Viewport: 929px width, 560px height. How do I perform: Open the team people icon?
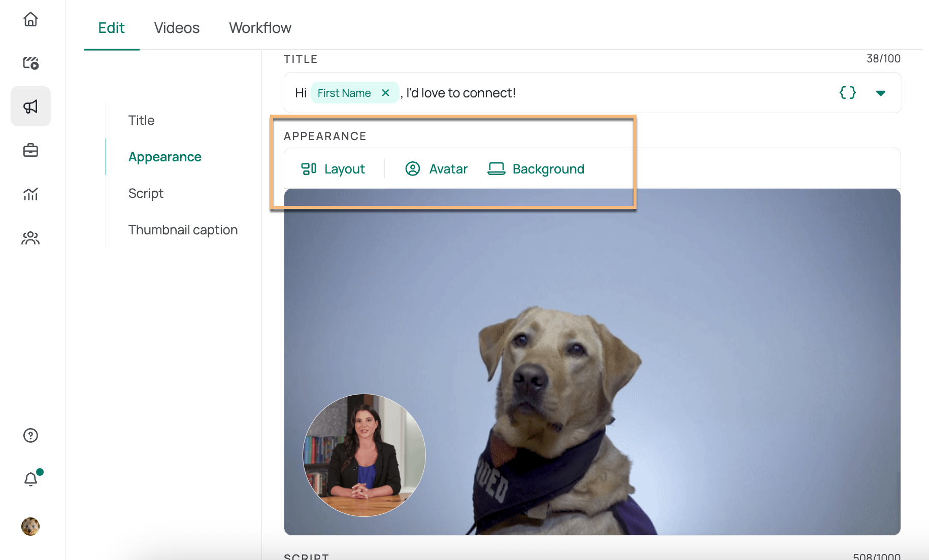(30, 237)
